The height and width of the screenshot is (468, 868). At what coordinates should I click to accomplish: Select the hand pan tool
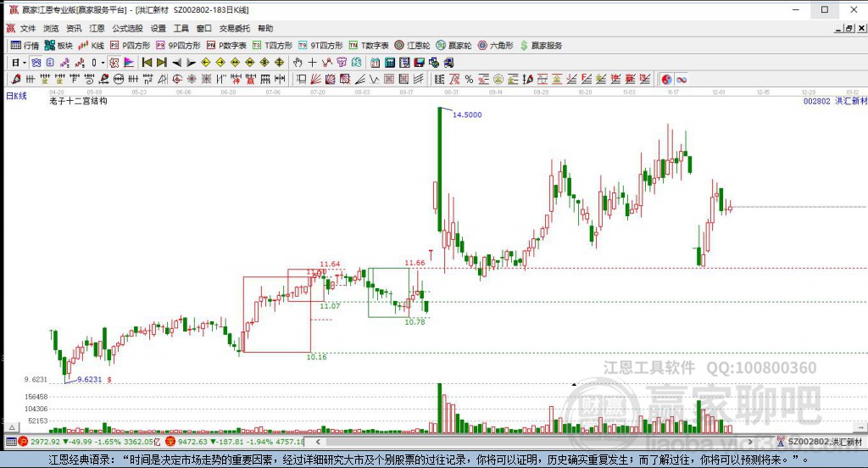pos(298,63)
